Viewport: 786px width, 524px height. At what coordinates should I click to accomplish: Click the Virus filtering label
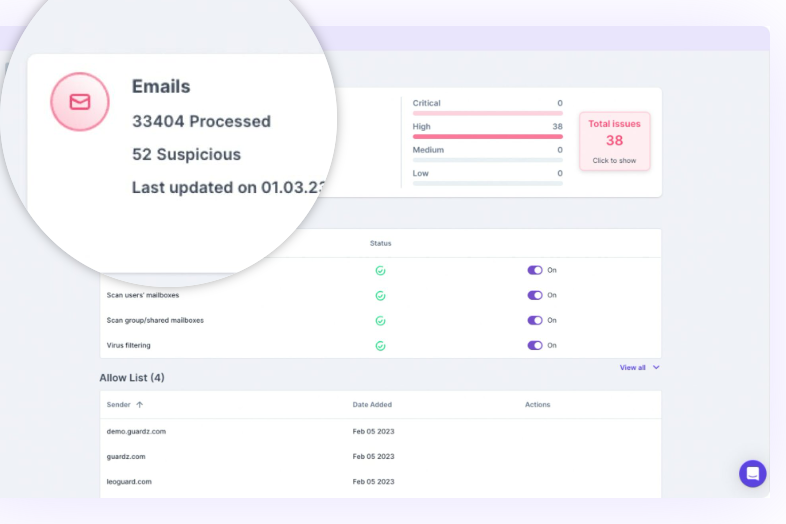click(128, 345)
